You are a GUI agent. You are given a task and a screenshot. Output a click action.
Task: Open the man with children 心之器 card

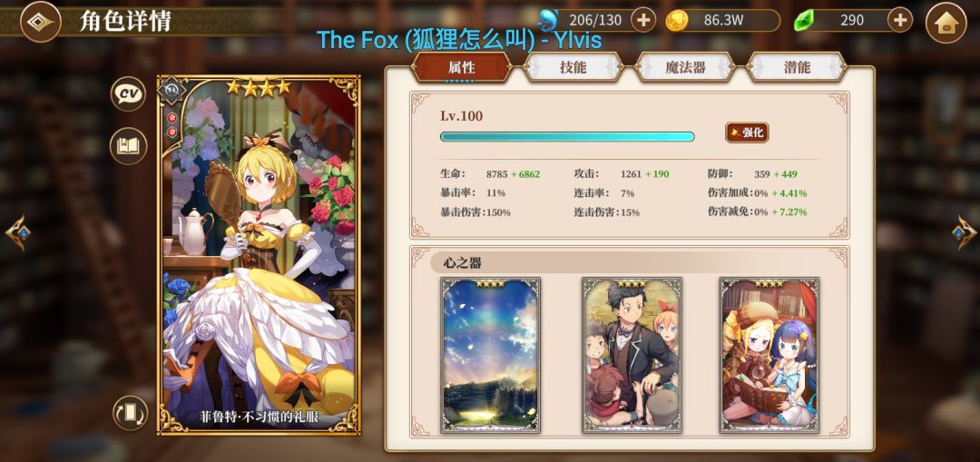pos(632,355)
